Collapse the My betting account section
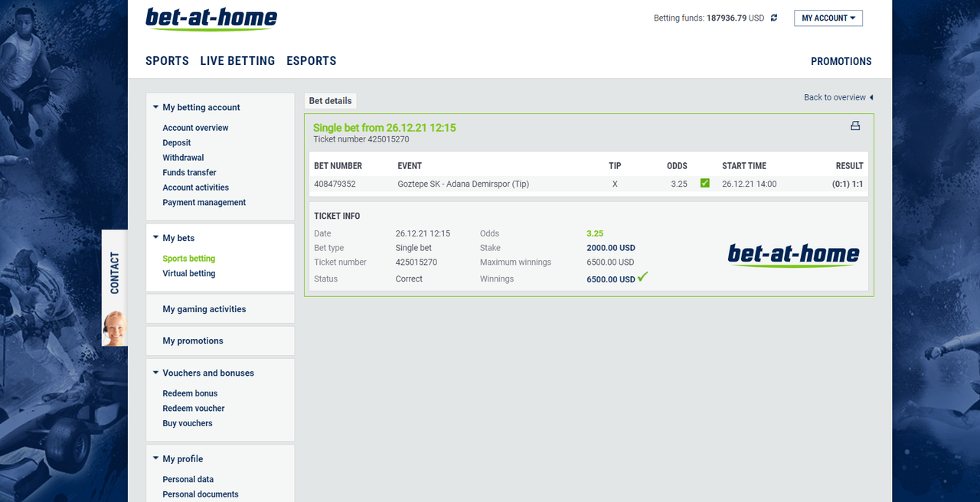Viewport: 980px width, 502px height. [x=156, y=107]
